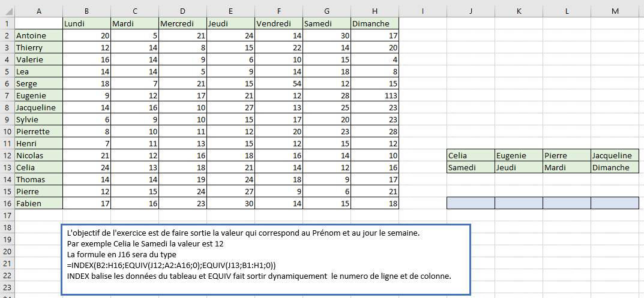The width and height of the screenshot is (644, 298).
Task: Click the cell containing value 113
Action: pyautogui.click(x=375, y=95)
